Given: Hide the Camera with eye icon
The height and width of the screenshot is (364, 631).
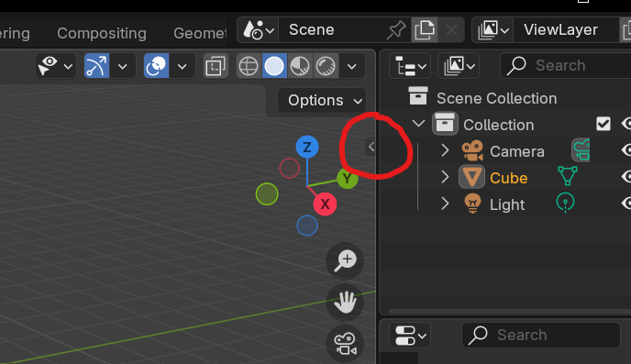Looking at the screenshot, I should pyautogui.click(x=626, y=150).
